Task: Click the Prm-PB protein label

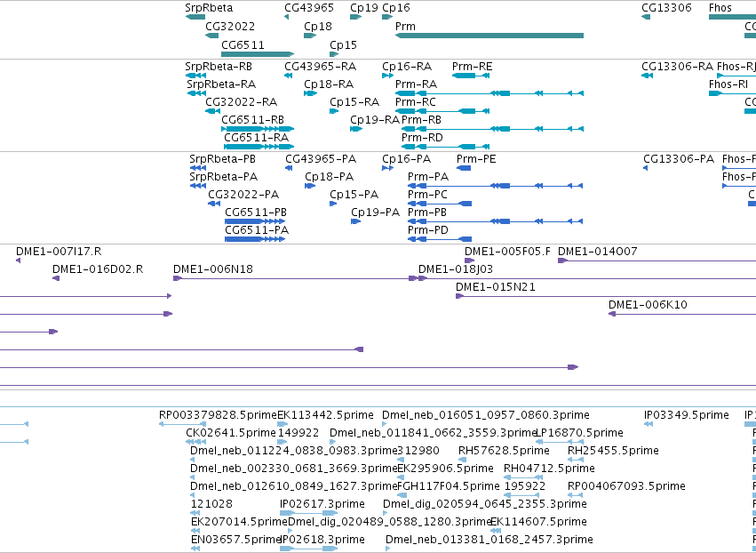Action: tap(427, 212)
